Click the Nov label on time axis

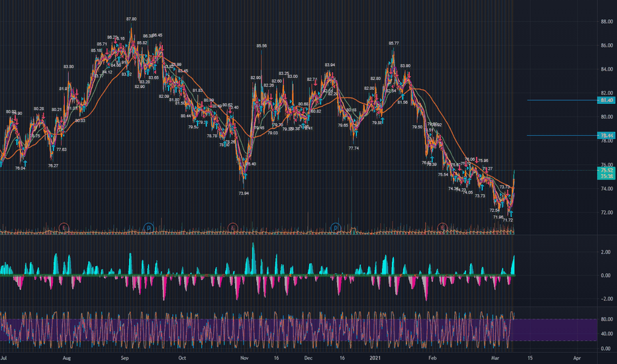(244, 358)
